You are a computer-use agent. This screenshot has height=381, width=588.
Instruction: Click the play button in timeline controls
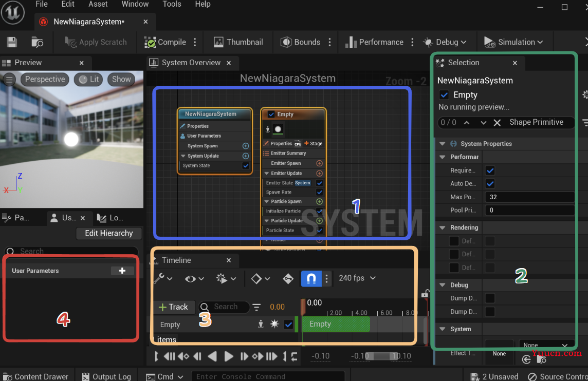click(228, 356)
